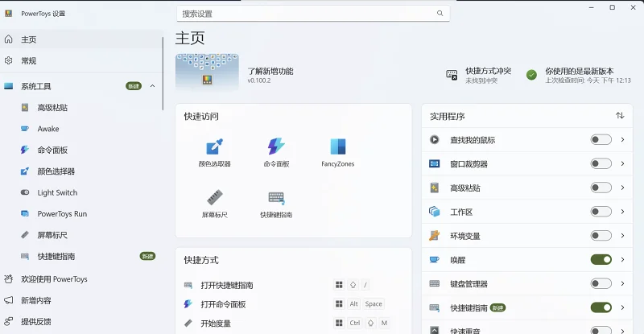
Task: Click the green up-to-date checkmark icon
Action: [x=531, y=75]
